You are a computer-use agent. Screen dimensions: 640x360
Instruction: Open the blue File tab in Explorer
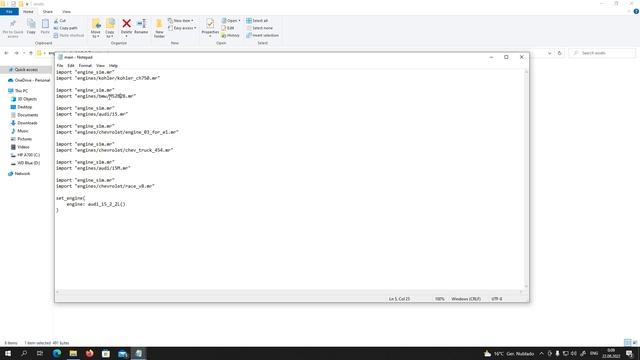pos(9,11)
